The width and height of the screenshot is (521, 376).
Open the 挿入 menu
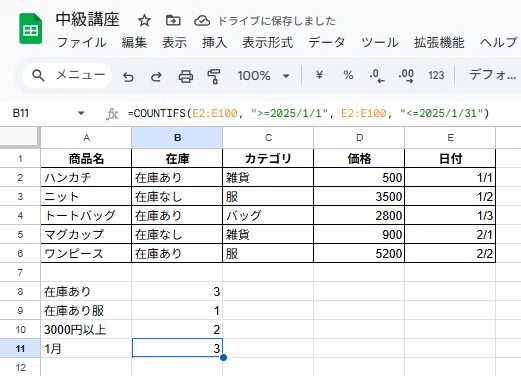(x=214, y=43)
